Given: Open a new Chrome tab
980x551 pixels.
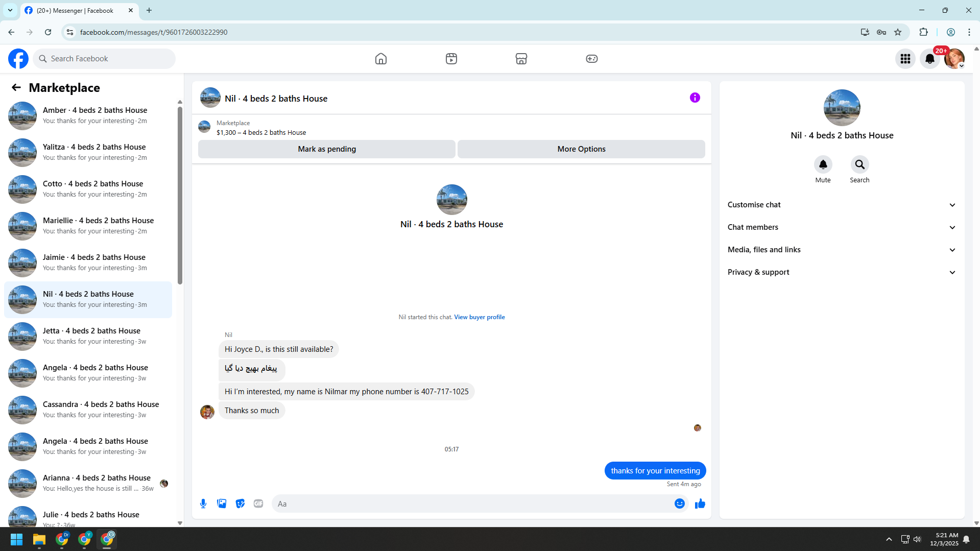Looking at the screenshot, I should click(x=149, y=10).
